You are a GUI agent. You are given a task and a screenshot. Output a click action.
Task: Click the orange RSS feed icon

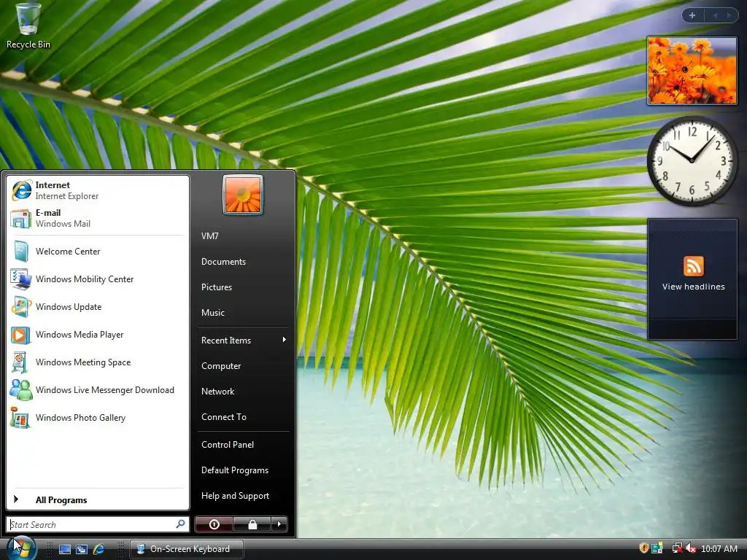coord(693,265)
